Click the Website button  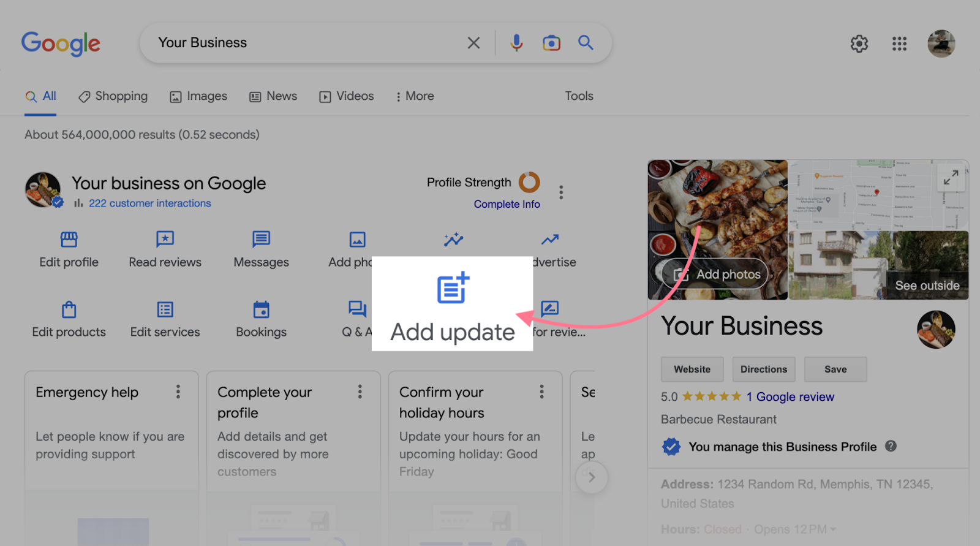(692, 370)
